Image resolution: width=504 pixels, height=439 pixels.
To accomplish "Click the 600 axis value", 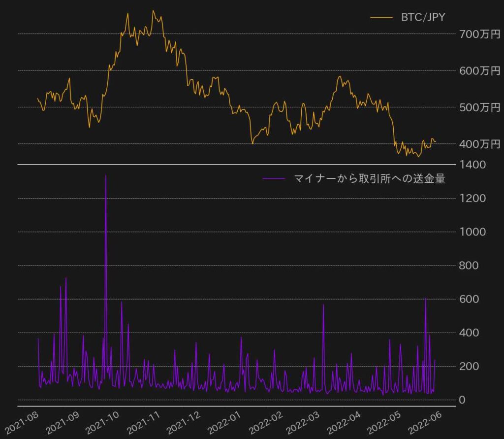I will pyautogui.click(x=469, y=299).
